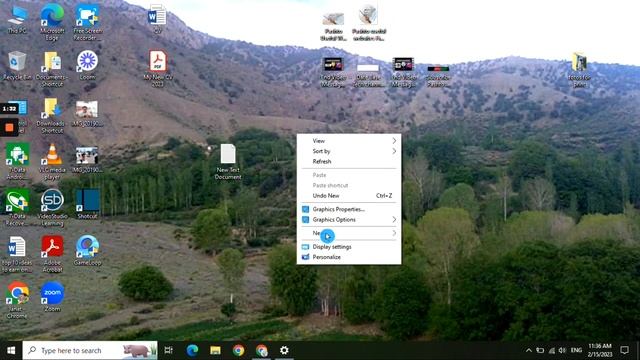This screenshot has width=640, height=360.
Task: Select the Recycle Bin icon
Action: [17, 65]
